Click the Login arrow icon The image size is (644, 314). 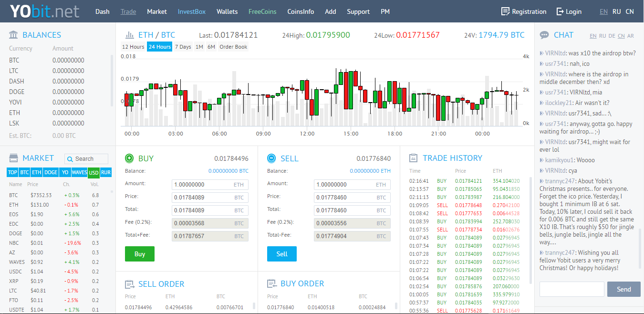tap(560, 11)
